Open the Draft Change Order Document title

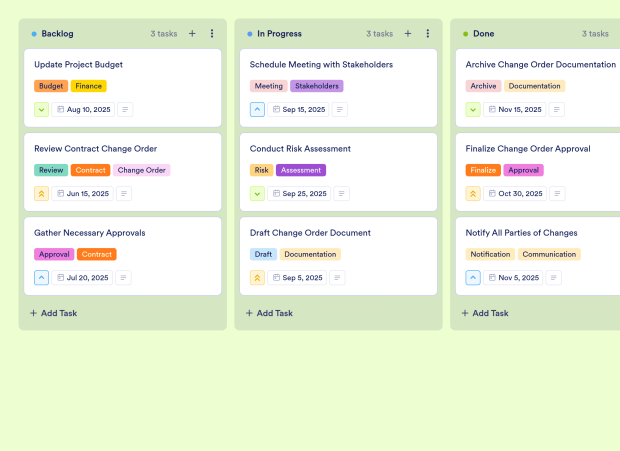(x=310, y=233)
